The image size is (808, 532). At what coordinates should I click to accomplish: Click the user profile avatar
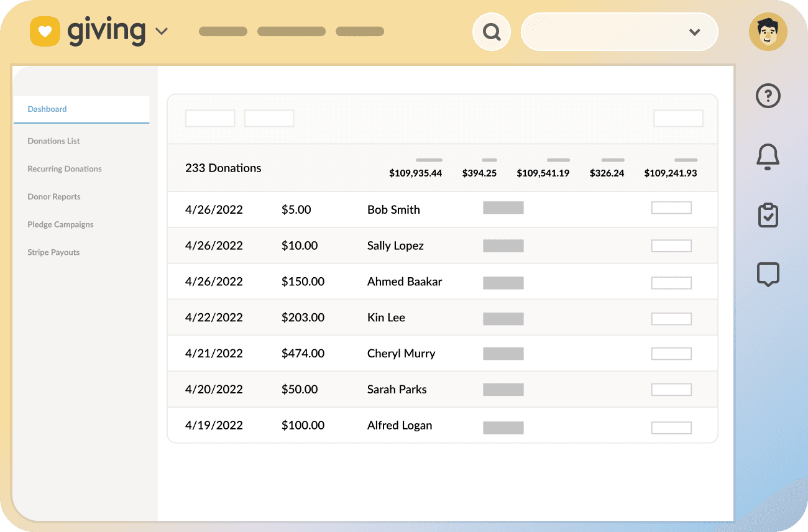click(768, 31)
